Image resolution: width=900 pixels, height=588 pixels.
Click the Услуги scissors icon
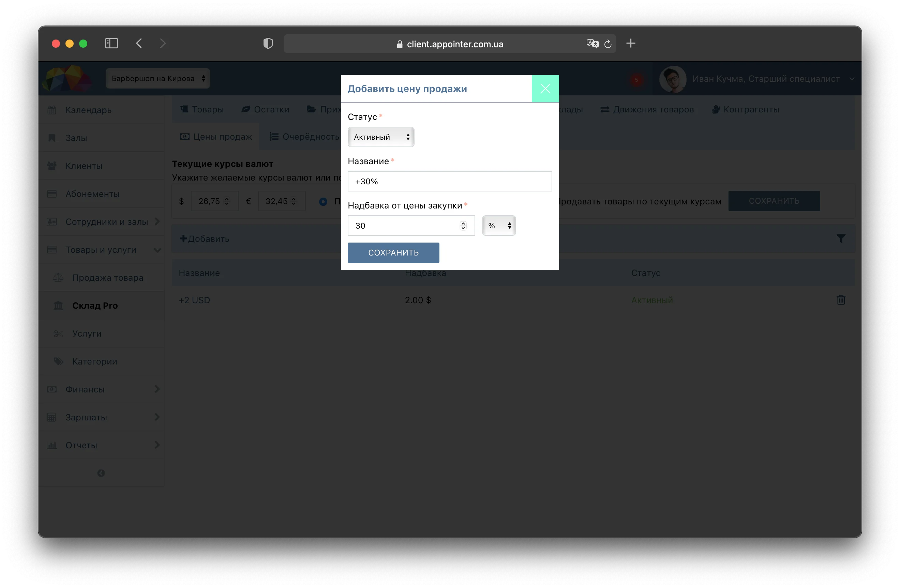pos(58,333)
